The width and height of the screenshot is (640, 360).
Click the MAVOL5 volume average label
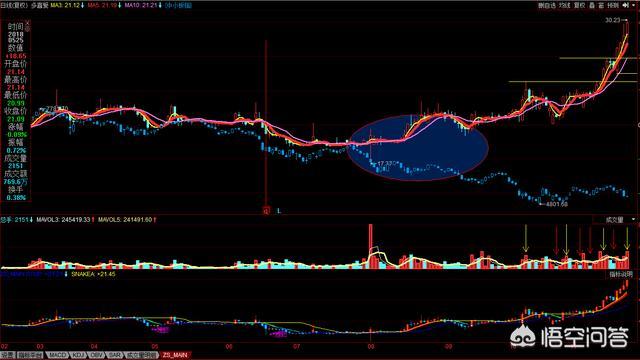tap(127, 220)
